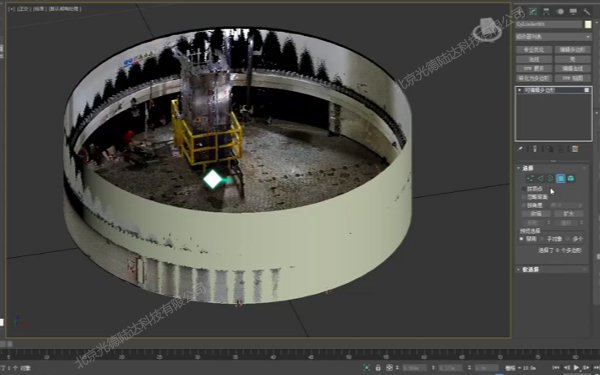Open the object color swatch
Image resolution: width=600 pixels, height=375 pixels.
click(x=588, y=24)
